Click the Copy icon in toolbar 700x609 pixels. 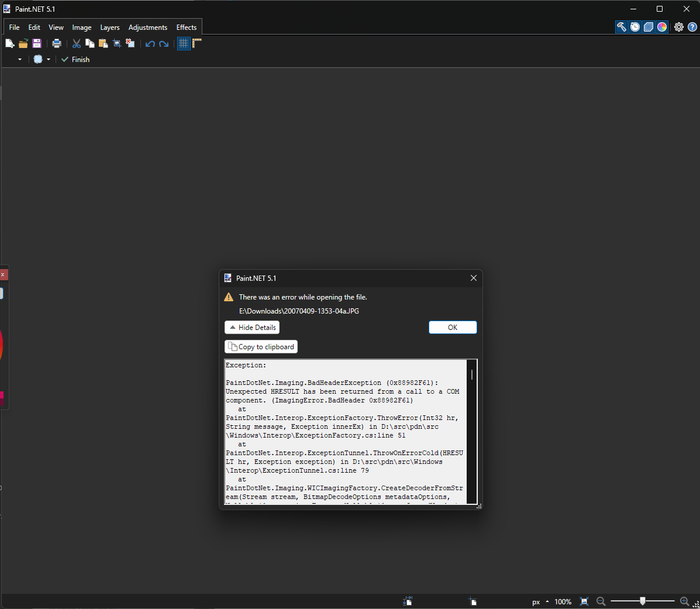[89, 43]
